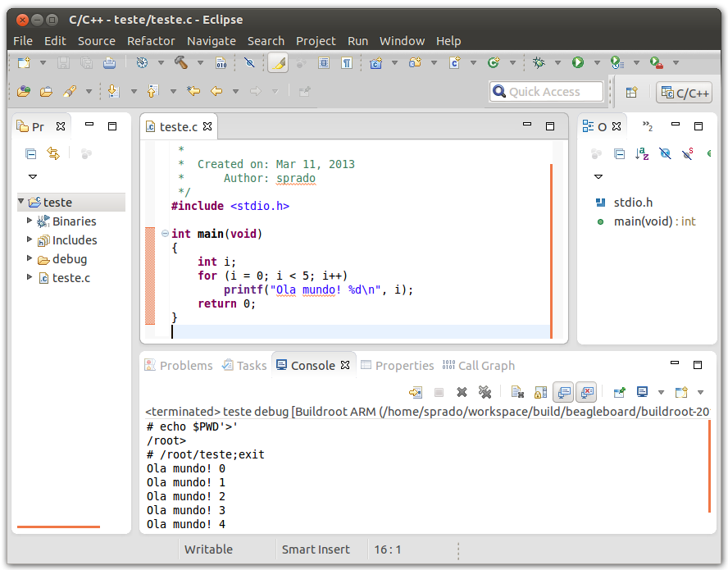Screen dimensions: 728x570
Task: Launch the Debug bug icon
Action: point(539,62)
